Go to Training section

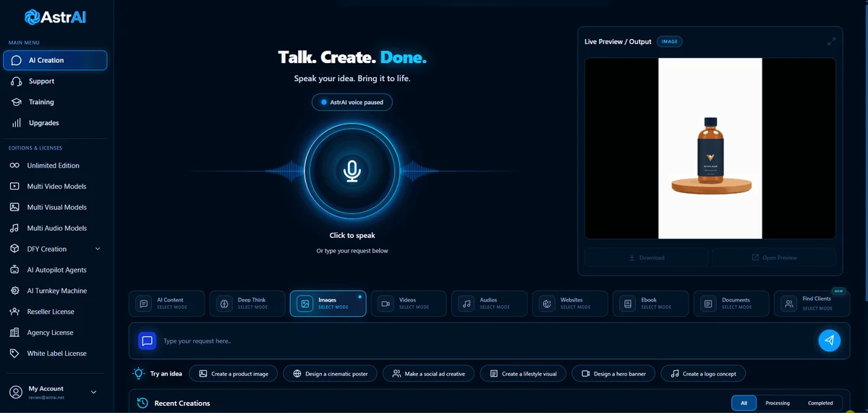pyautogui.click(x=55, y=102)
